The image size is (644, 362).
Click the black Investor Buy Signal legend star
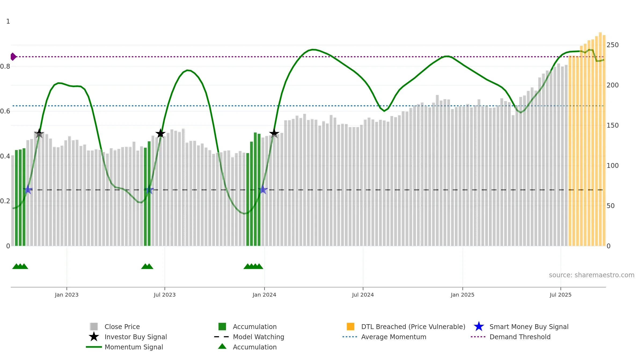coord(94,337)
